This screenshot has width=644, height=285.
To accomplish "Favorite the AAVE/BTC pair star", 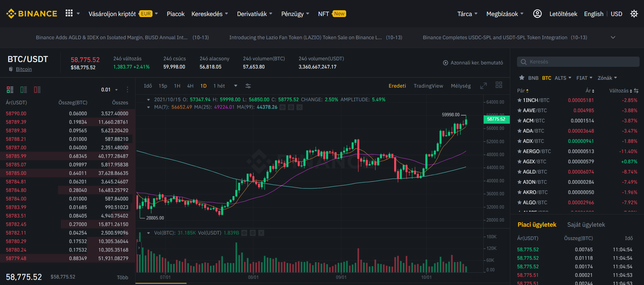I will (x=519, y=110).
